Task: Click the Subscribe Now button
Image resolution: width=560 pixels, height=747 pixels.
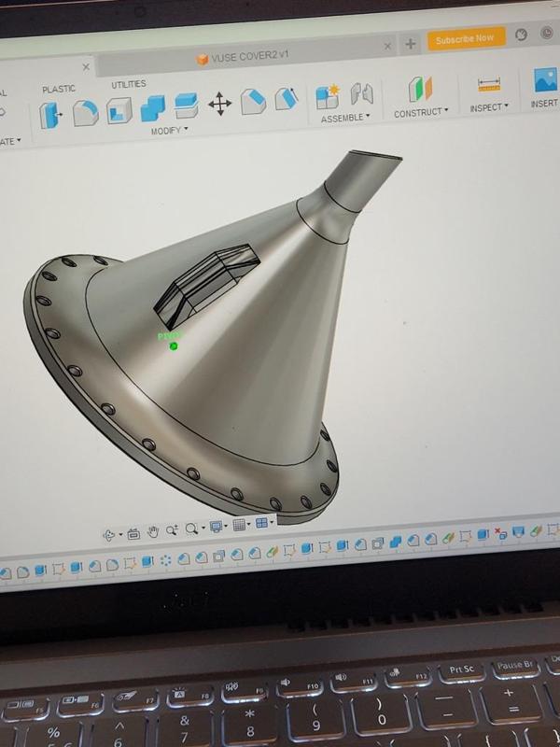Action: point(465,38)
